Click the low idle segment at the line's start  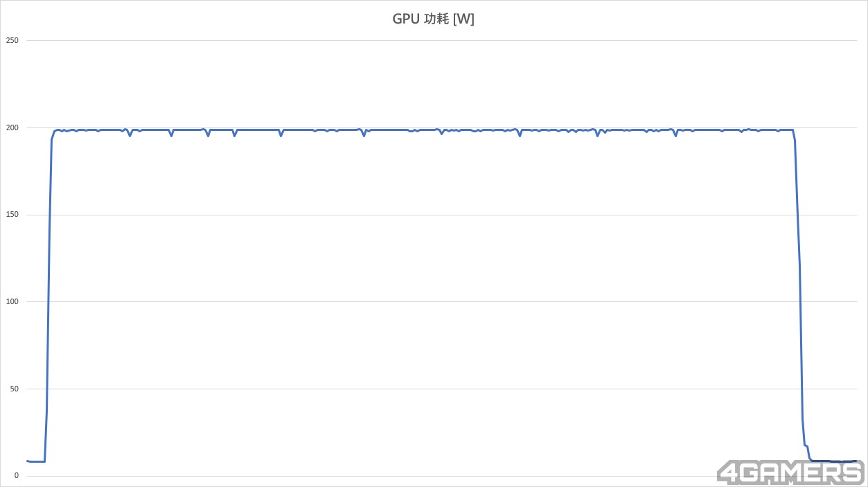click(x=35, y=461)
